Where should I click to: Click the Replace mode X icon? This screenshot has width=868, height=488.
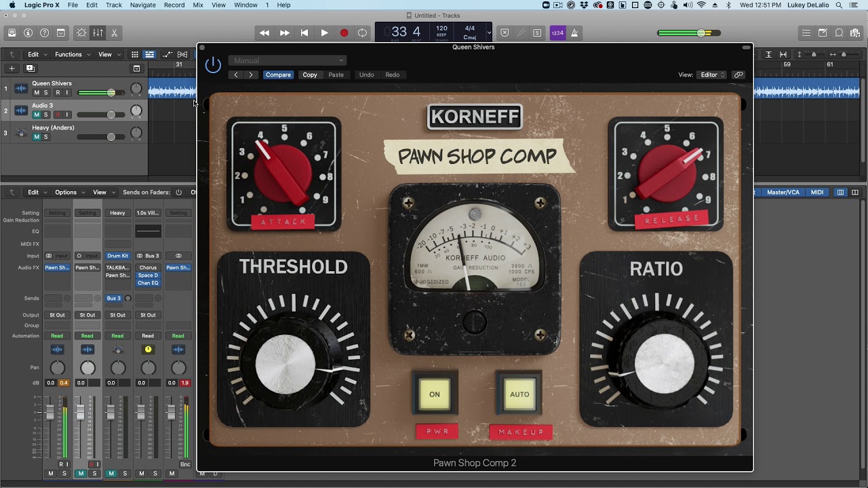point(505,33)
